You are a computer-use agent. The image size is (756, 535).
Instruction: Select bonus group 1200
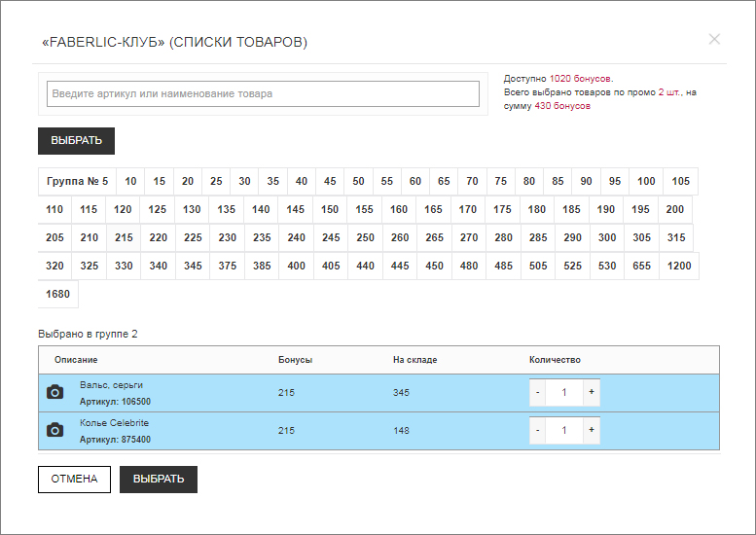tap(679, 266)
